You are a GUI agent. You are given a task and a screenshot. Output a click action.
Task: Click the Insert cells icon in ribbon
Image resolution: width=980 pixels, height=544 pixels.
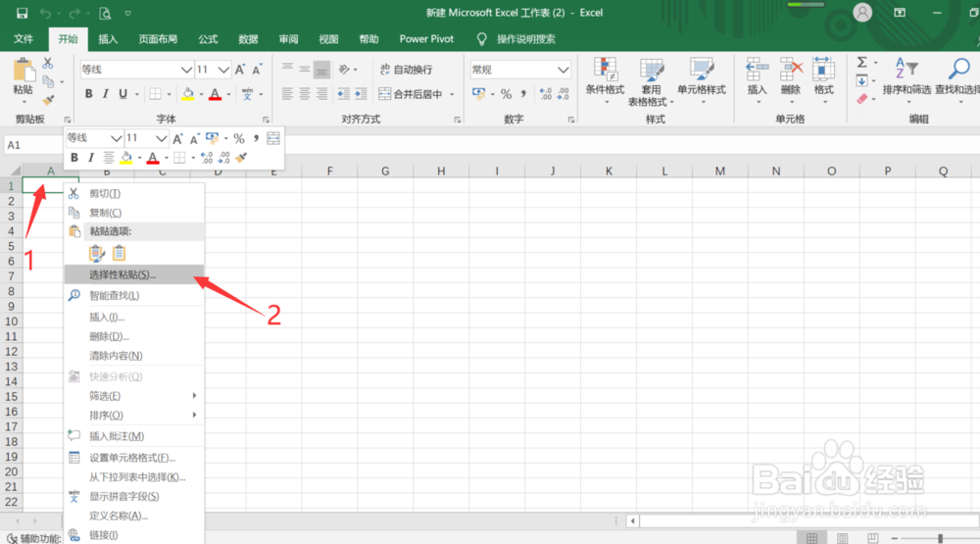[757, 69]
